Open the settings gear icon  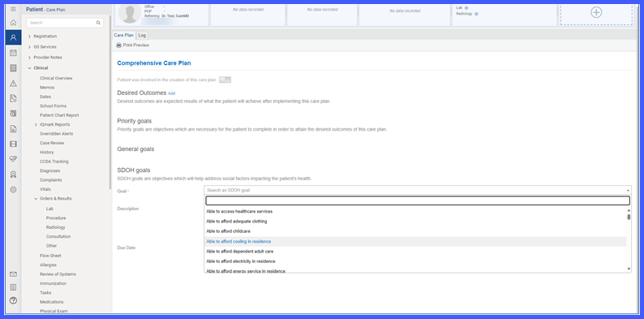tap(13, 189)
